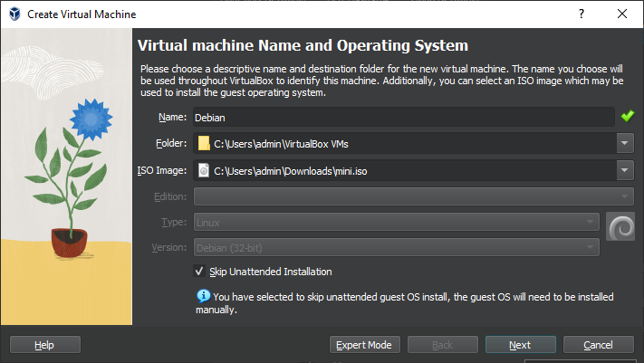Open the Folder dropdown arrow

625,143
